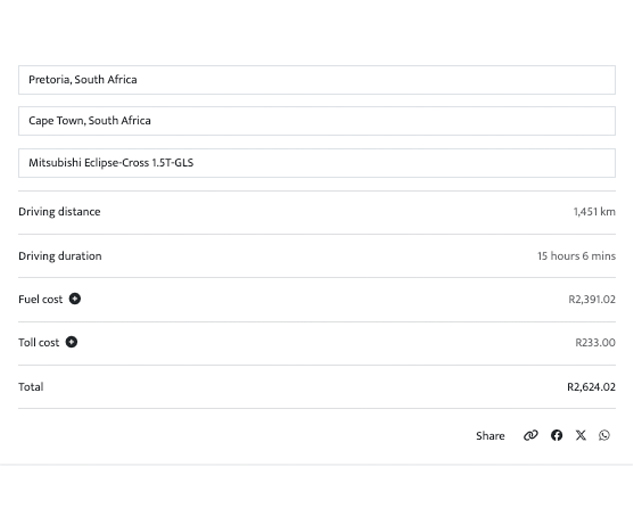Share the trip via WhatsApp
This screenshot has width=633, height=514.
(604, 435)
